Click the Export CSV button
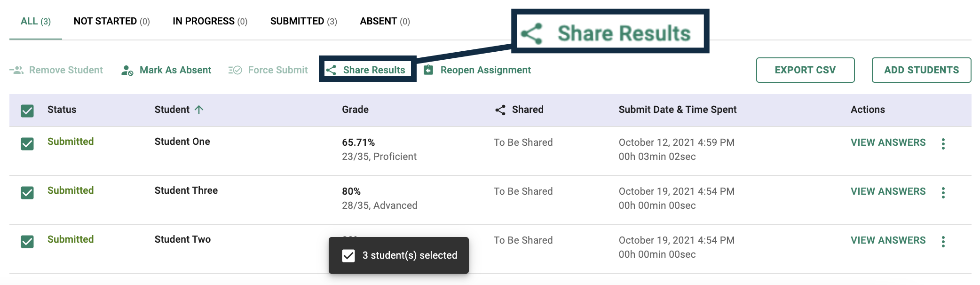Image resolution: width=980 pixels, height=285 pixels. pos(805,70)
